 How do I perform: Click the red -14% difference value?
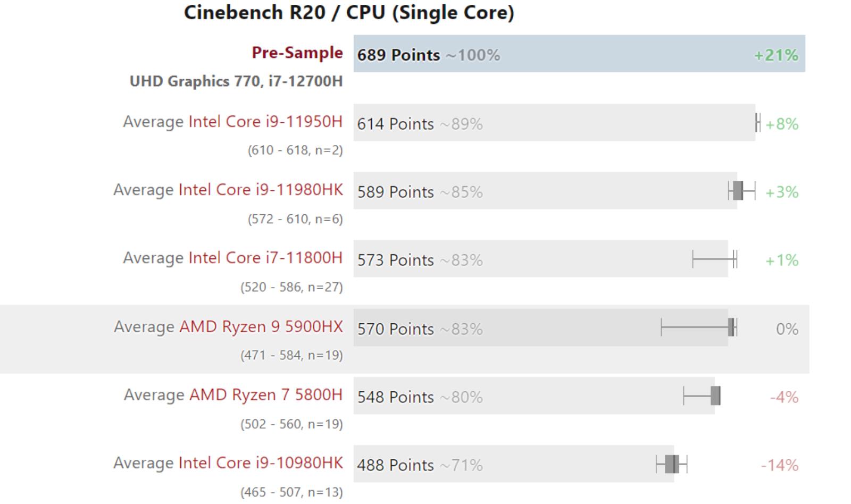tap(779, 465)
